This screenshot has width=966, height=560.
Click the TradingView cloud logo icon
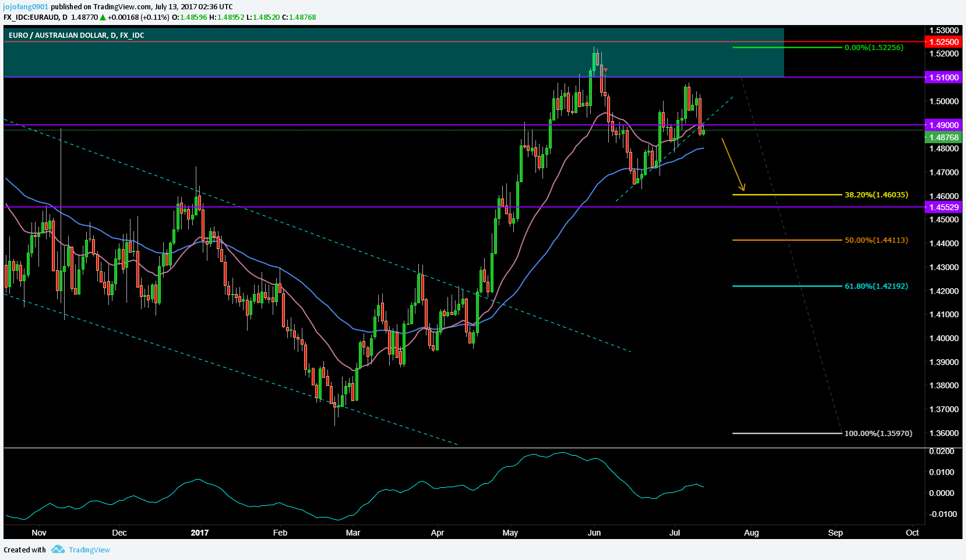(x=57, y=550)
